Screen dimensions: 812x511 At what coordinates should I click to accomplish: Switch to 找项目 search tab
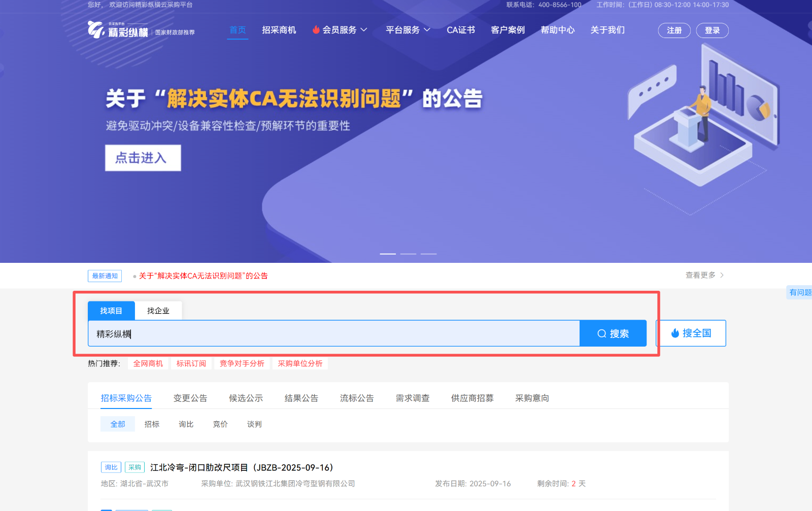[111, 311]
